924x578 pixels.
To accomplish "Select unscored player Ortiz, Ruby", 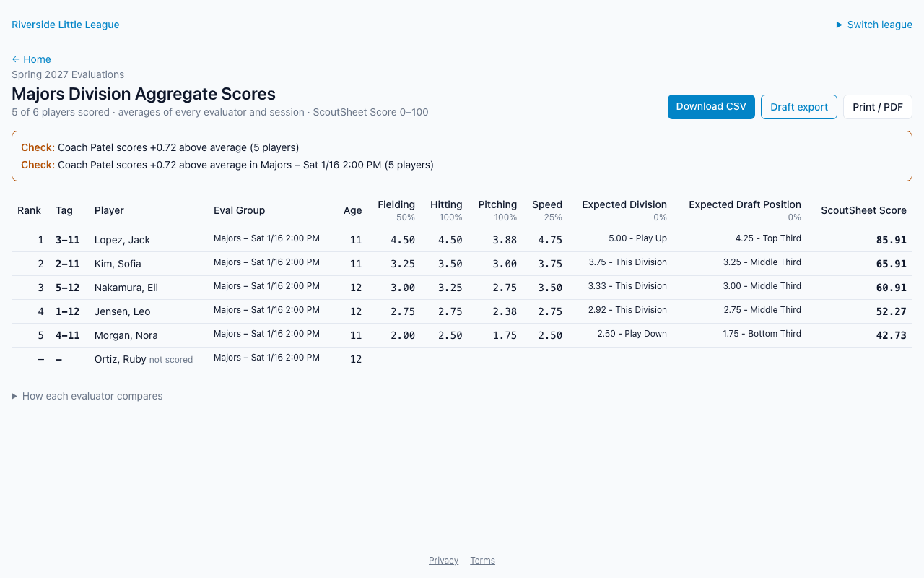I will coord(121,359).
